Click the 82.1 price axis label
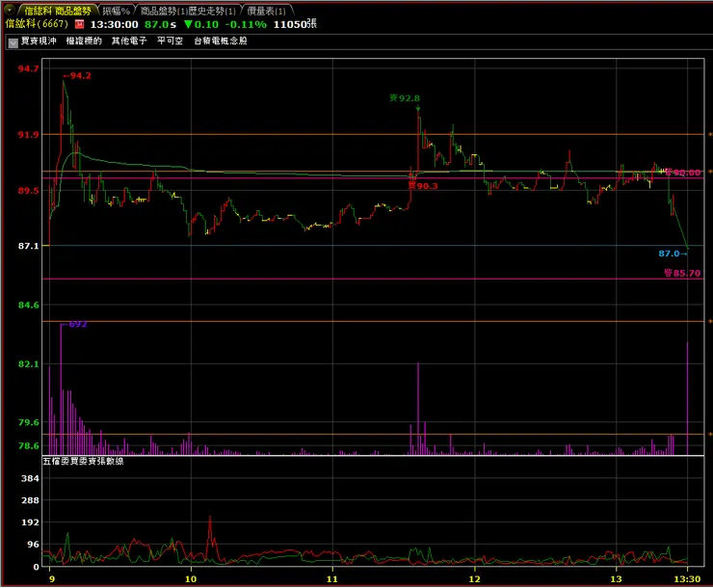Screen dimensions: 713x588 point(28,364)
